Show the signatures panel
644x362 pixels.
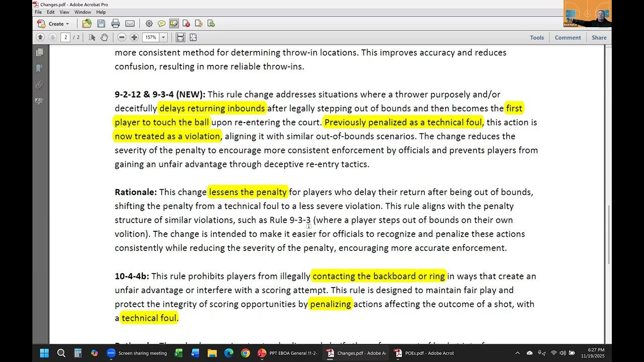(x=40, y=101)
